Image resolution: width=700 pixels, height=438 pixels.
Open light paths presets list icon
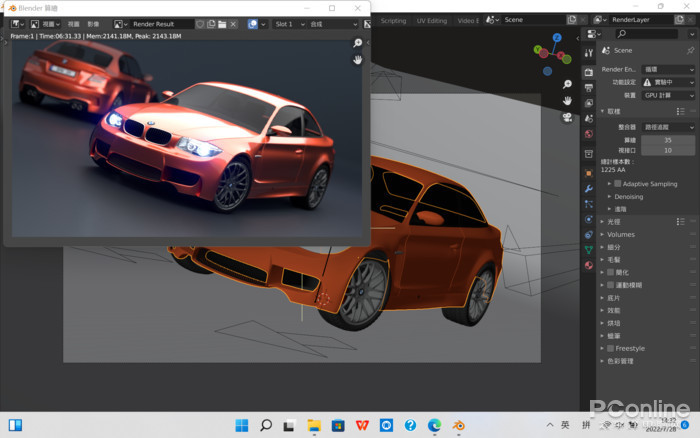[680, 221]
